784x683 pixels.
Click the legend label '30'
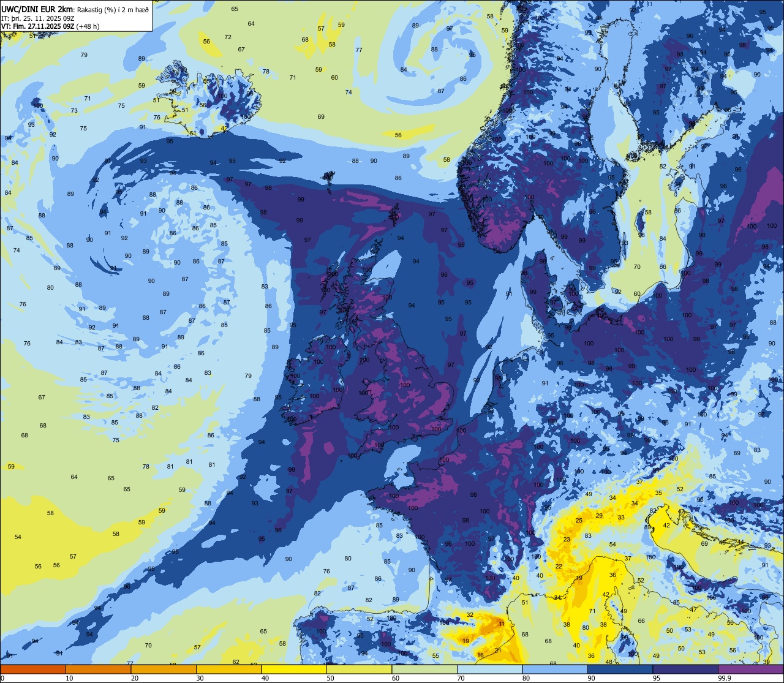200,678
